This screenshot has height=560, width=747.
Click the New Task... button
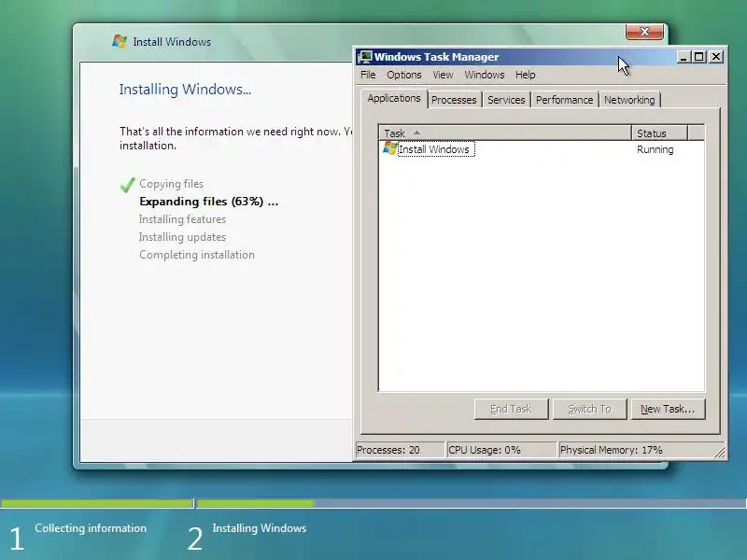tap(668, 409)
